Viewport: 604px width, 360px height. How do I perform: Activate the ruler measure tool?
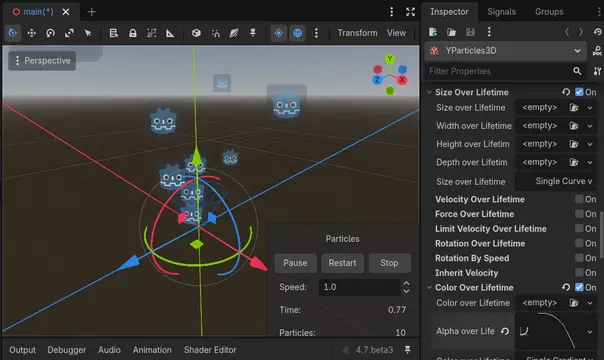point(170,33)
